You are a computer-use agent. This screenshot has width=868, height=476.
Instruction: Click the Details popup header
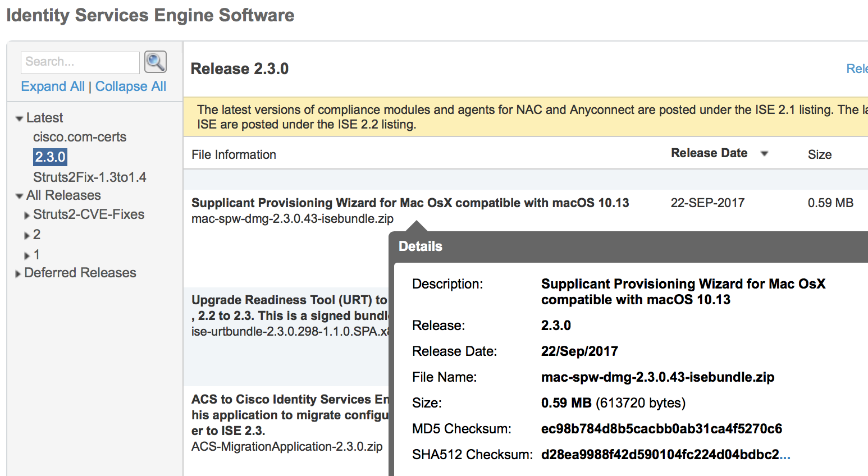tap(628, 246)
